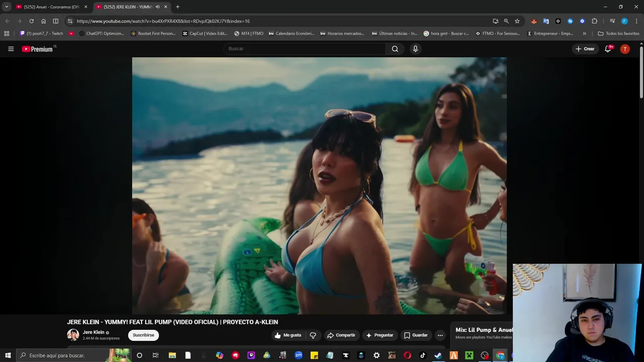This screenshot has height=362, width=644.
Task: Close the JERE KLEIN tab
Action: pyautogui.click(x=166, y=7)
